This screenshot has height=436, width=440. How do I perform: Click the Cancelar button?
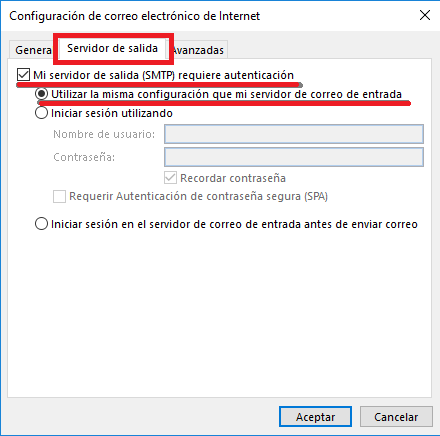pyautogui.click(x=396, y=417)
